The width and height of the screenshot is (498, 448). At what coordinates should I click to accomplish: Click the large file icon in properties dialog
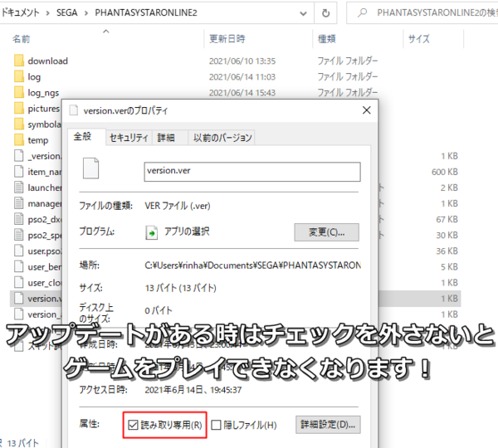[x=90, y=168]
